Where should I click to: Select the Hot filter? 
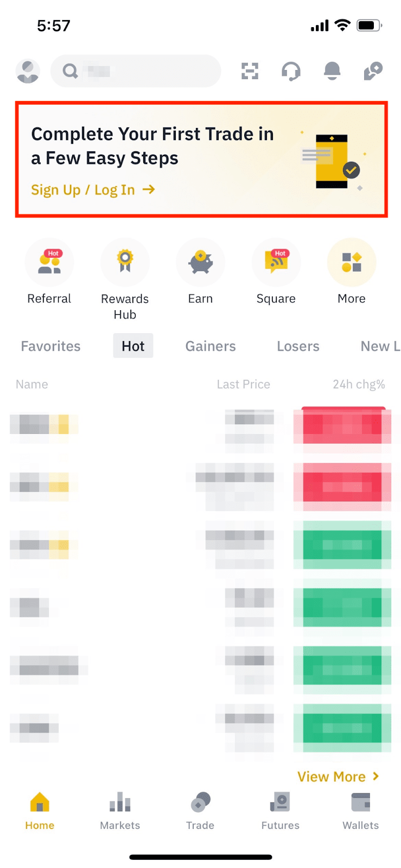tap(133, 346)
